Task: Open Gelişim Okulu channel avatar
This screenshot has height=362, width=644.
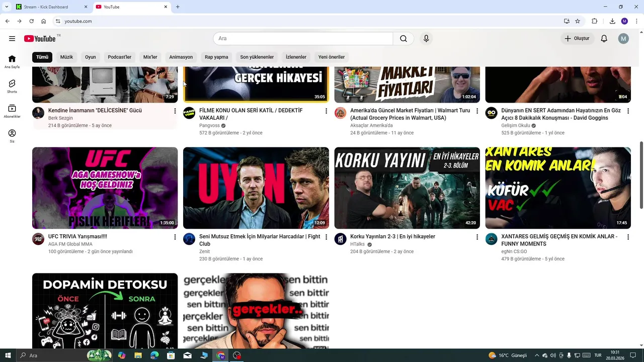Action: [492, 113]
